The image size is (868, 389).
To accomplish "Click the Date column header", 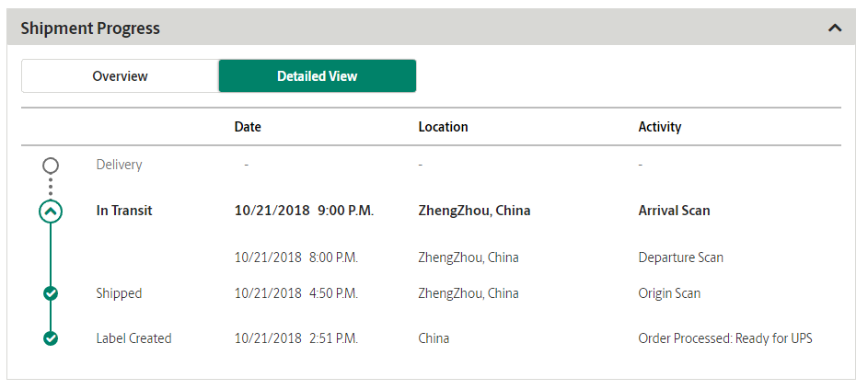I will click(x=248, y=127).
